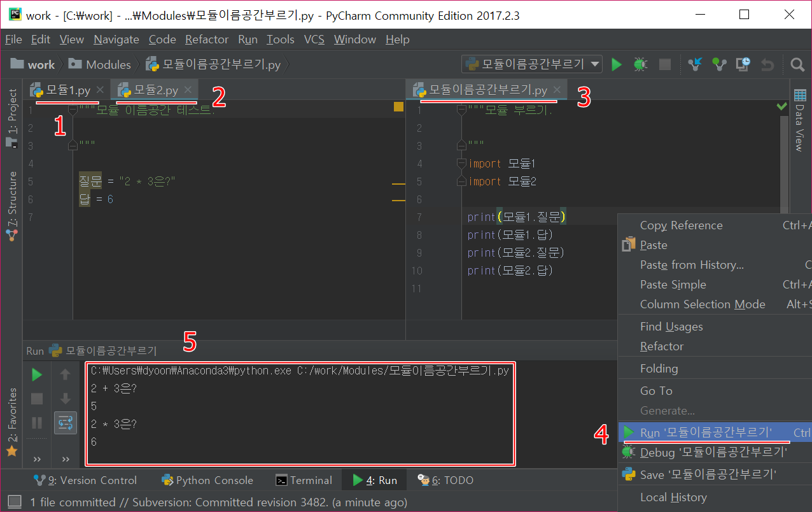Open Search Everywhere magnifier icon
Image resolution: width=812 pixels, height=512 pixels.
tap(797, 64)
